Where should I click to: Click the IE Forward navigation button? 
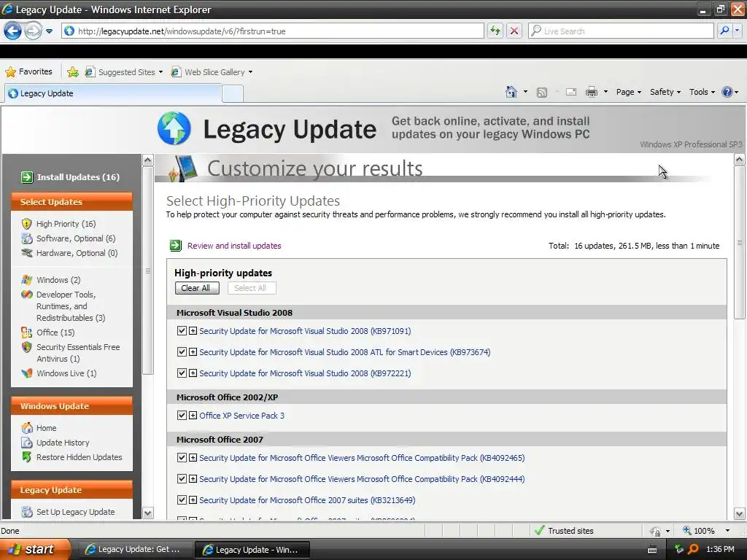(32, 31)
